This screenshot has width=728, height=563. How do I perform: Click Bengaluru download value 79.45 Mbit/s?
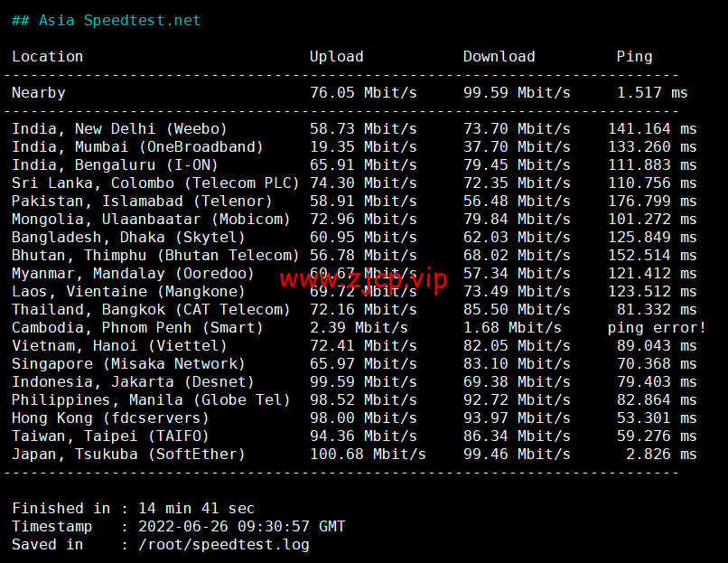tap(517, 164)
